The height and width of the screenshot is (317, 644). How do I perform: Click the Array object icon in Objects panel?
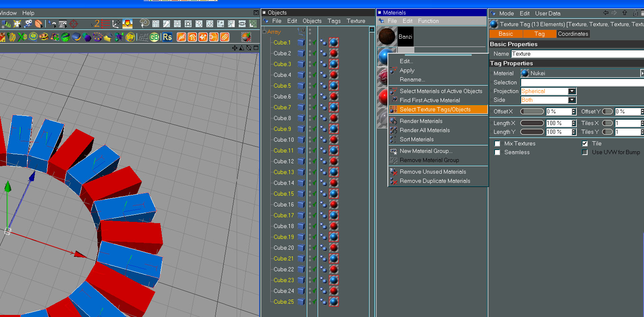coord(301,31)
